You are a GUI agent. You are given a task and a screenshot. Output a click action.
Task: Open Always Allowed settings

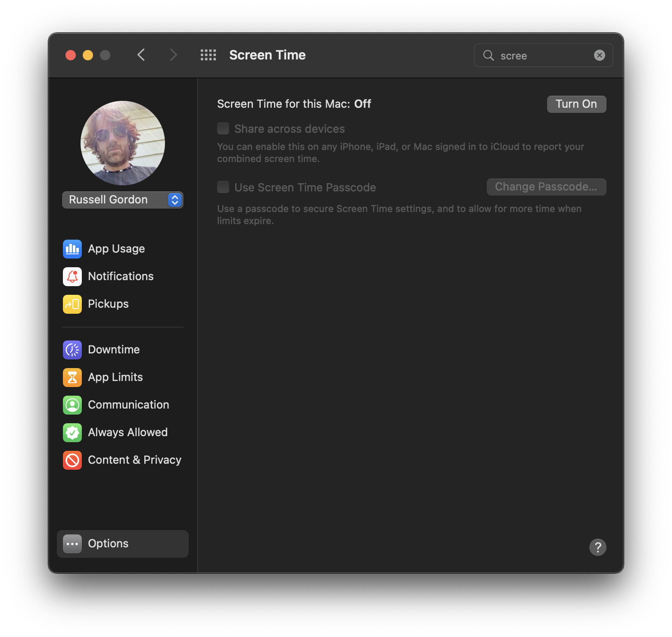[x=123, y=432]
